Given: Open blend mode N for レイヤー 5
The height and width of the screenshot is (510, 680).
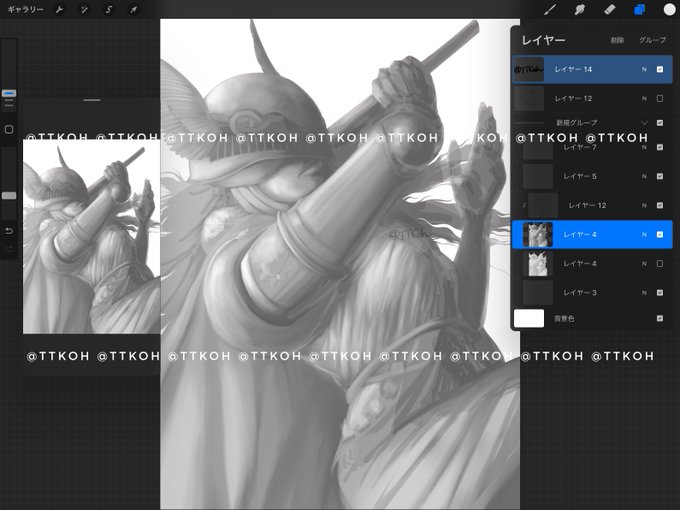Looking at the screenshot, I should pyautogui.click(x=644, y=177).
